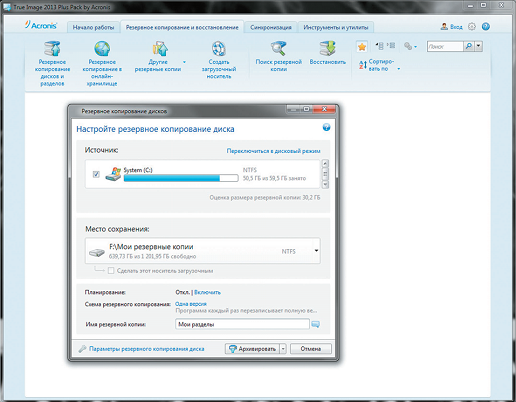This screenshot has width=516, height=402.
Task: Click the search magnifier button
Action: (469, 46)
